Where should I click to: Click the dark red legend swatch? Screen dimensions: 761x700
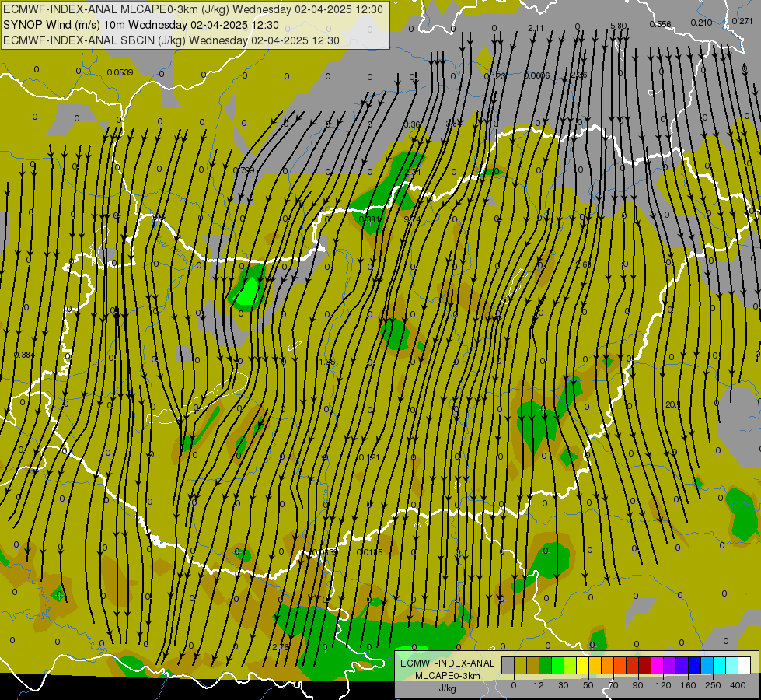(x=645, y=665)
